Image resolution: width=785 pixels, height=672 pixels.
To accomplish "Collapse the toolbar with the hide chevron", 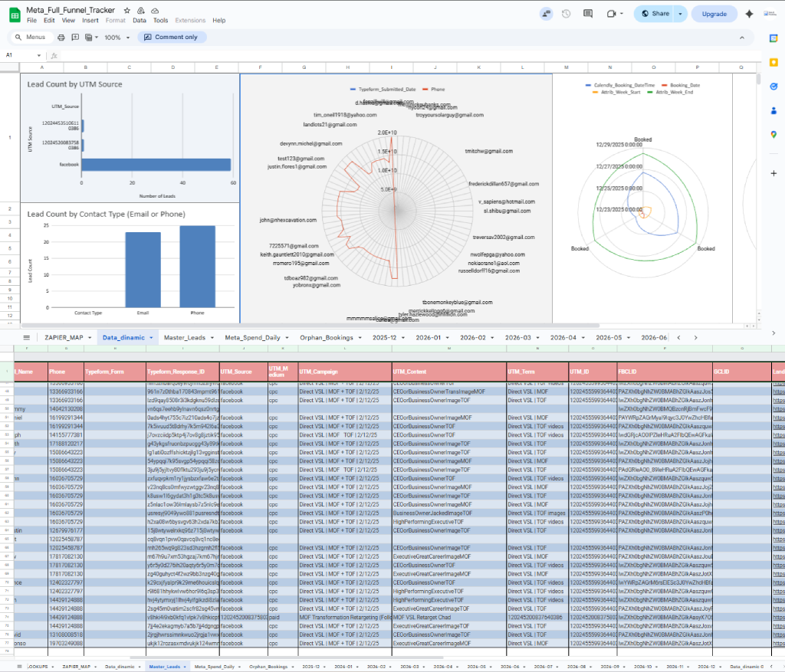I will (x=741, y=38).
